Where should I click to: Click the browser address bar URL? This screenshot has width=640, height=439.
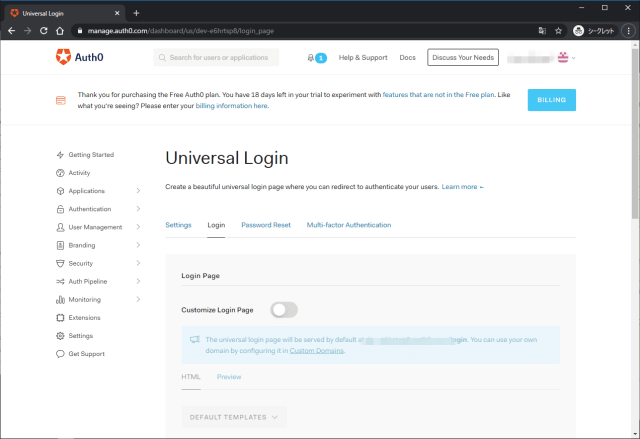(x=181, y=31)
